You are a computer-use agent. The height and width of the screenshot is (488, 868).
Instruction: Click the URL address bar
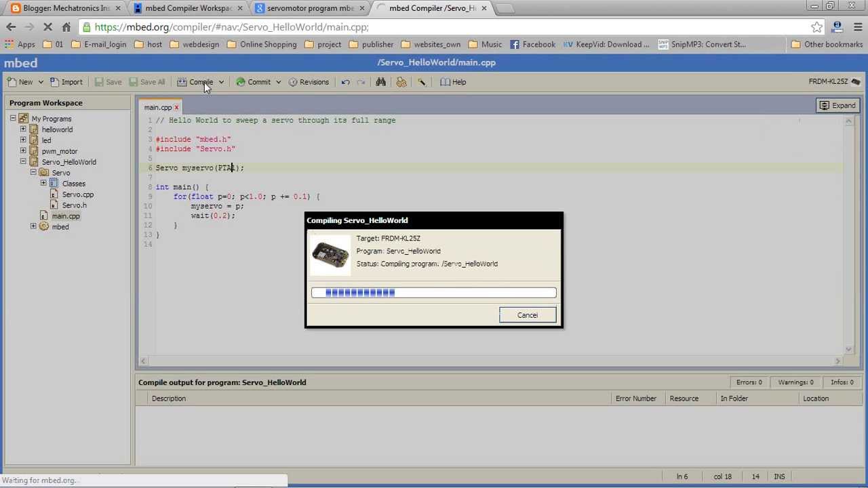pyautogui.click(x=448, y=27)
